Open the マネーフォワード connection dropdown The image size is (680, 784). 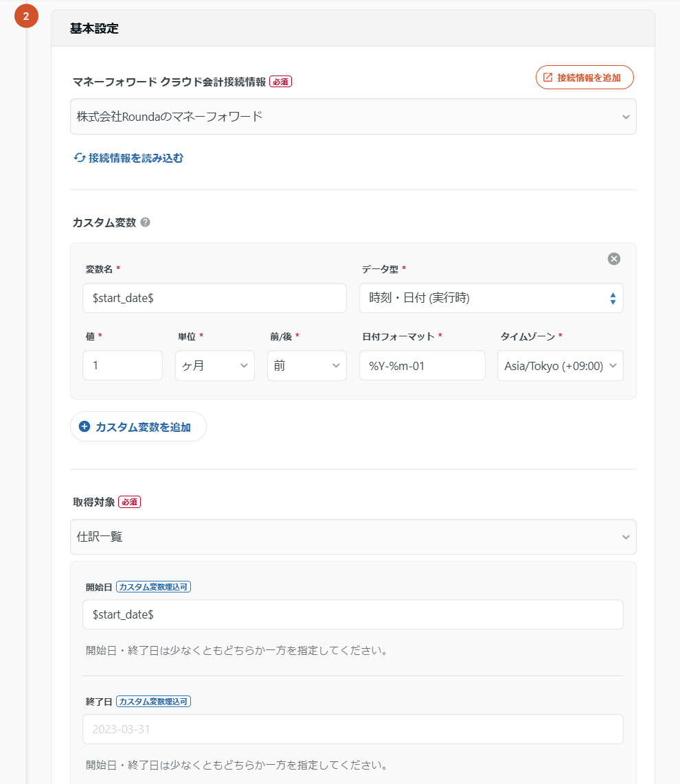coord(353,117)
